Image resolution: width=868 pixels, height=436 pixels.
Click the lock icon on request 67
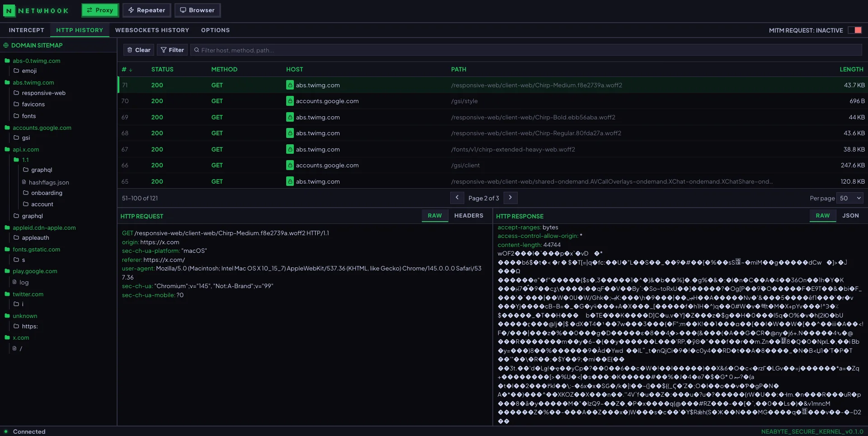290,149
